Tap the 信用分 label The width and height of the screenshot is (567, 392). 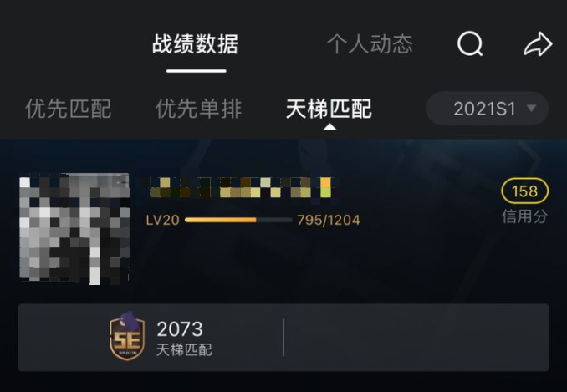coord(524,216)
